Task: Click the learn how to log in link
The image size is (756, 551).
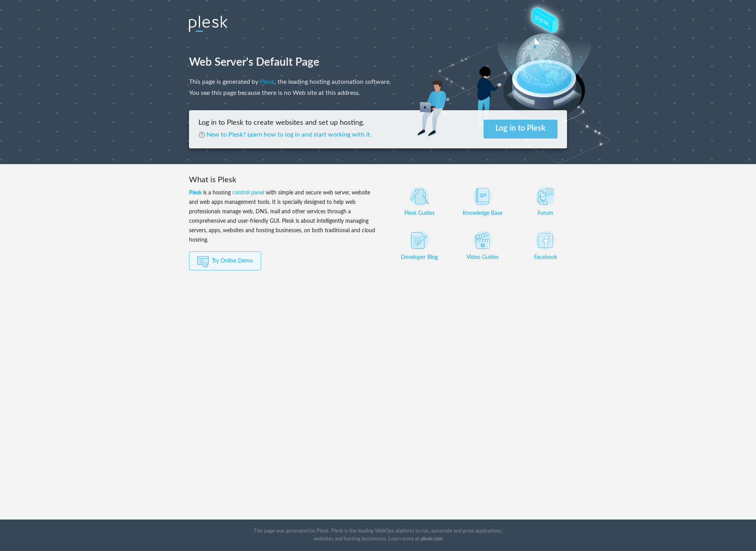Action: coord(288,134)
